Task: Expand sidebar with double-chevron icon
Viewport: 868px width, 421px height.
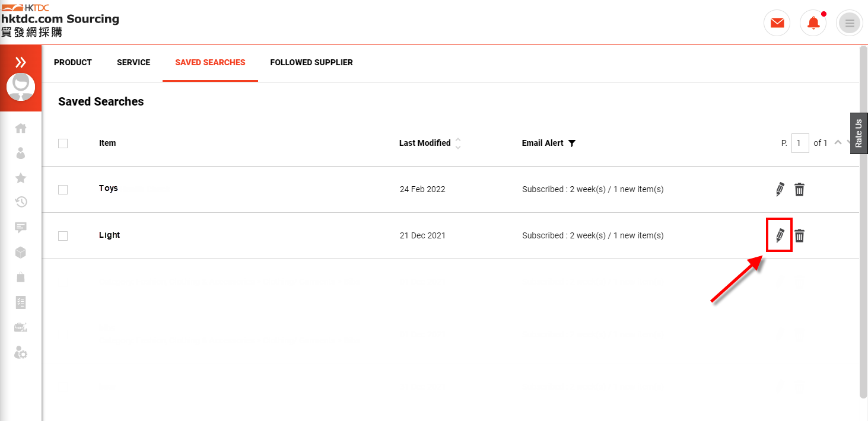Action: (21, 62)
